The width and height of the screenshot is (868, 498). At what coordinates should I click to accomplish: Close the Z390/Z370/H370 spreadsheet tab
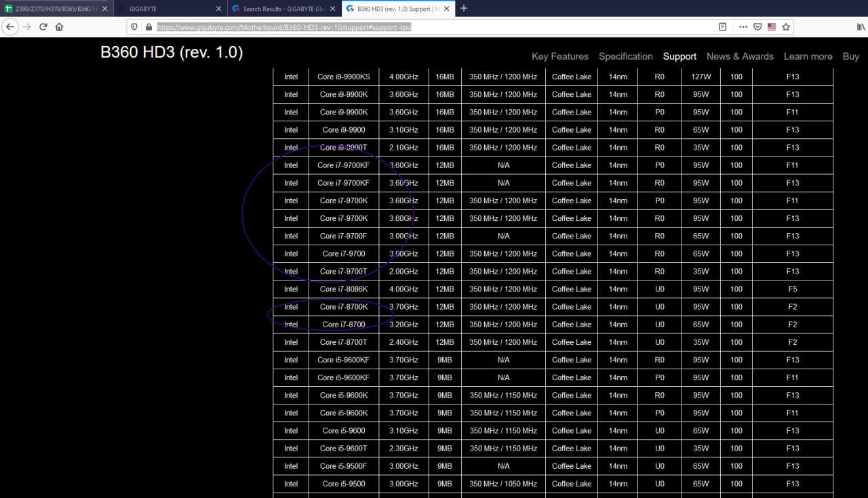[x=104, y=9]
